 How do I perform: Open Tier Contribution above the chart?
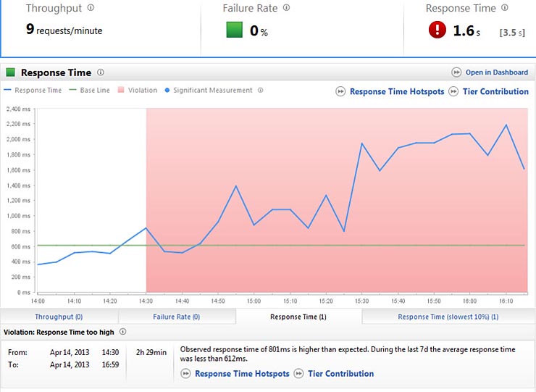point(495,92)
